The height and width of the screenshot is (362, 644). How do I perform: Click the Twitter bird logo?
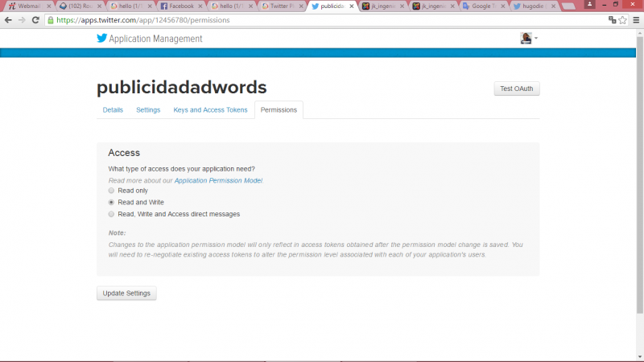101,38
